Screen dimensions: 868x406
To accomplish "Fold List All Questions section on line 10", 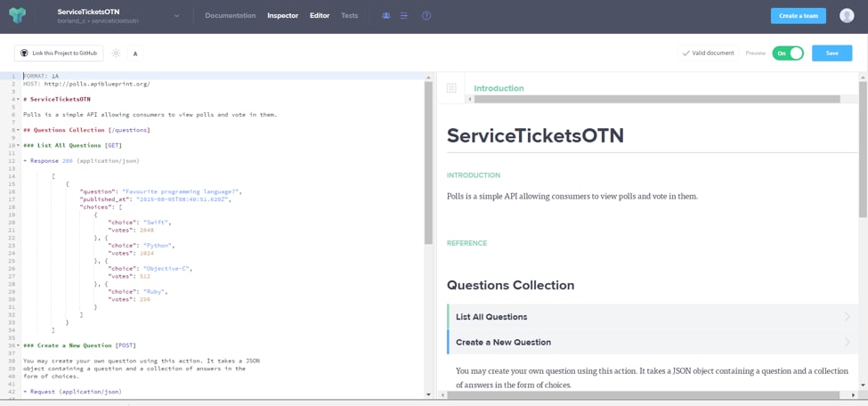I will 19,146.
